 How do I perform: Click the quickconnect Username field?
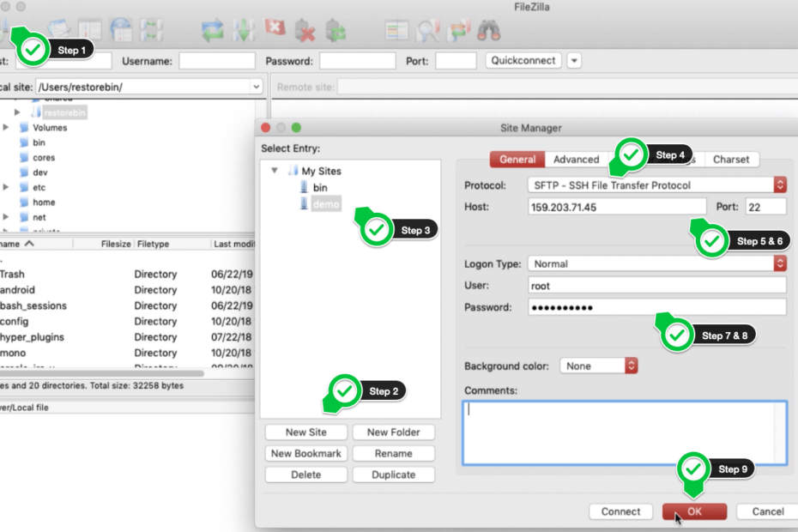(217, 61)
